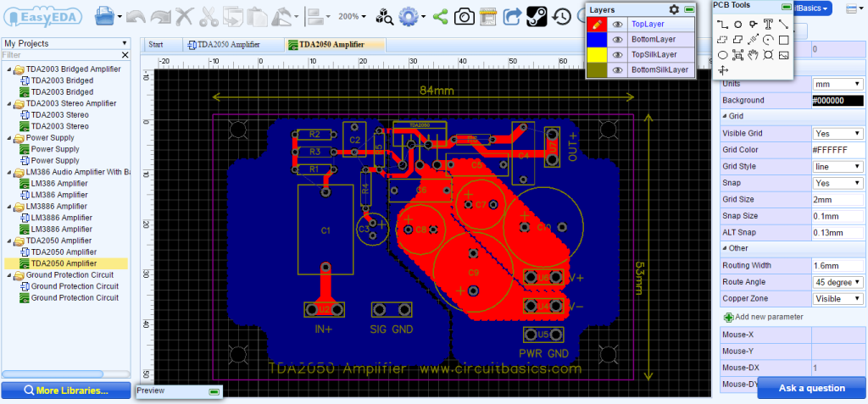Open the component search (cubes magnifier) icon

point(384,17)
